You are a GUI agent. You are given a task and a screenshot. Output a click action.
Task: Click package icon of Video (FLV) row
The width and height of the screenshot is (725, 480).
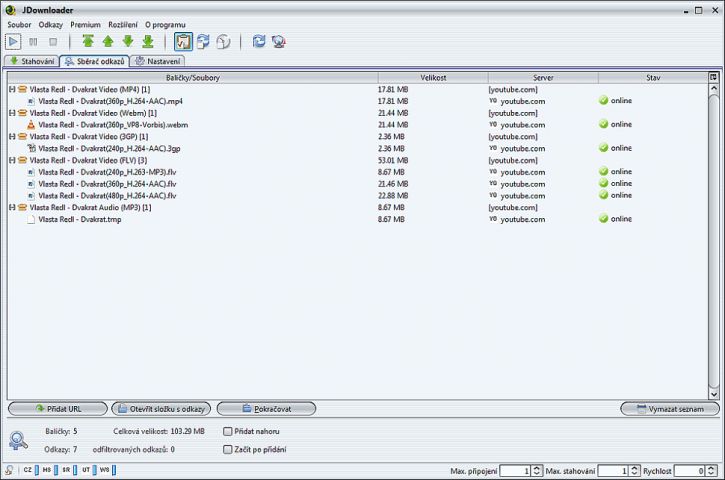22,160
